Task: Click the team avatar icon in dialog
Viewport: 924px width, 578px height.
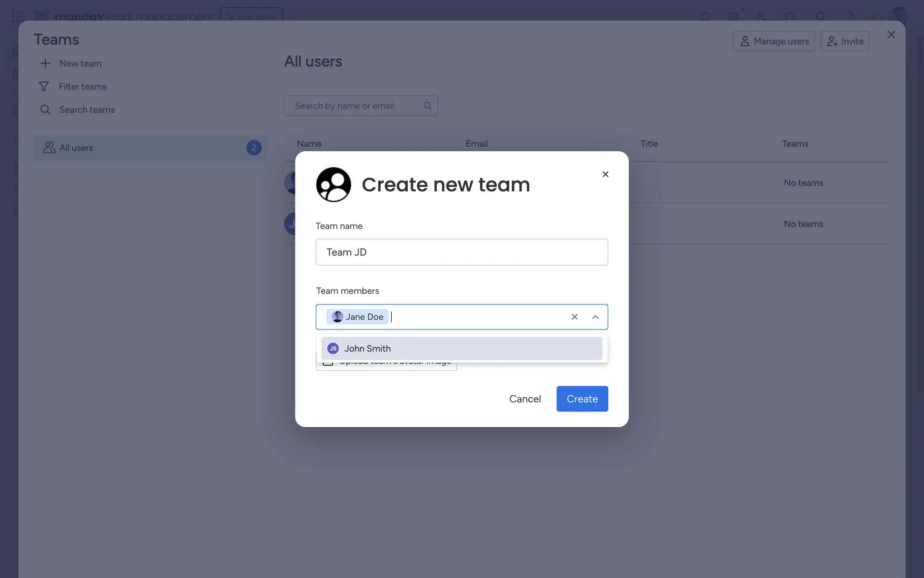Action: pyautogui.click(x=334, y=184)
